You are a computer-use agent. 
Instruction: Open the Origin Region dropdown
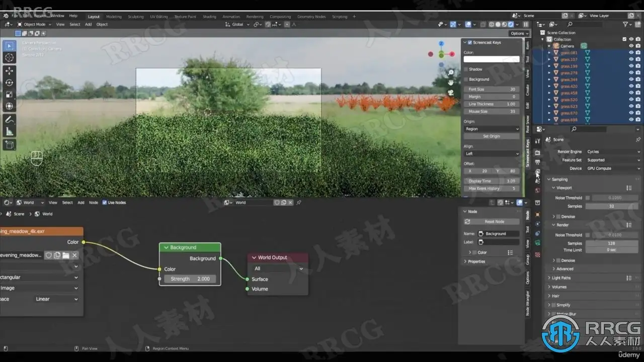tap(492, 129)
